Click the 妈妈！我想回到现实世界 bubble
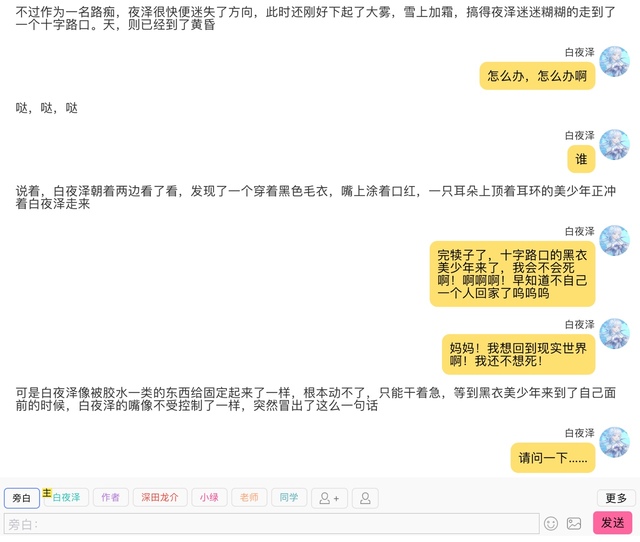 pyautogui.click(x=518, y=354)
